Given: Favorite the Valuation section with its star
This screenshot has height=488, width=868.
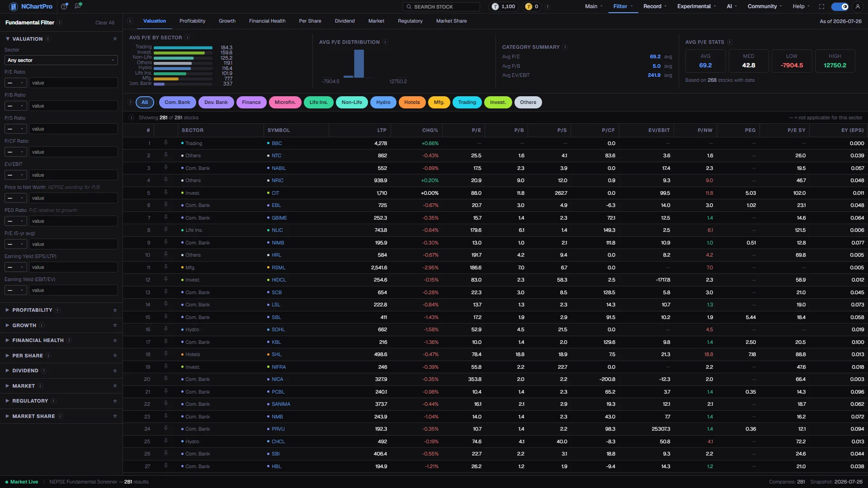Looking at the screenshot, I should pyautogui.click(x=115, y=39).
